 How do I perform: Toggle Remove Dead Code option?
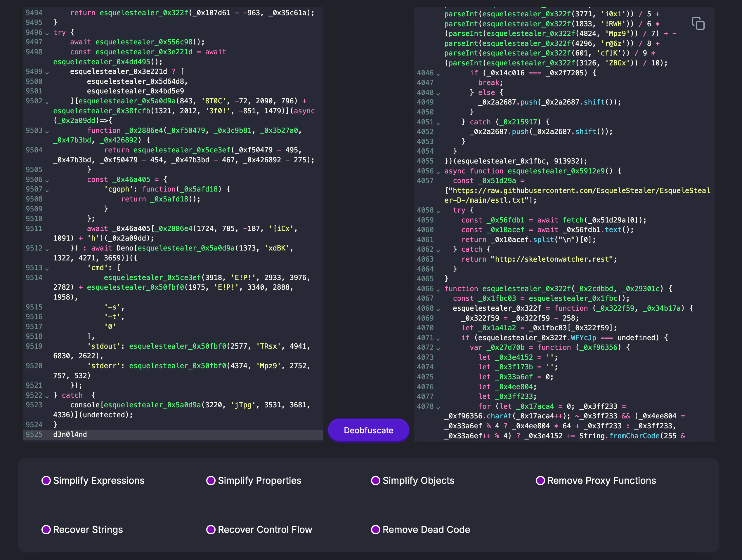[375, 529]
